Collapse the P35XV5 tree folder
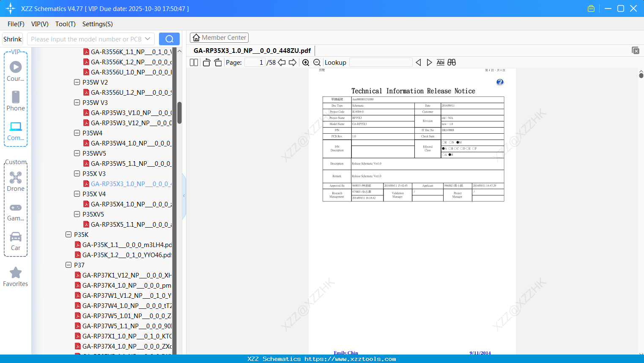644x363 pixels. [x=77, y=214]
